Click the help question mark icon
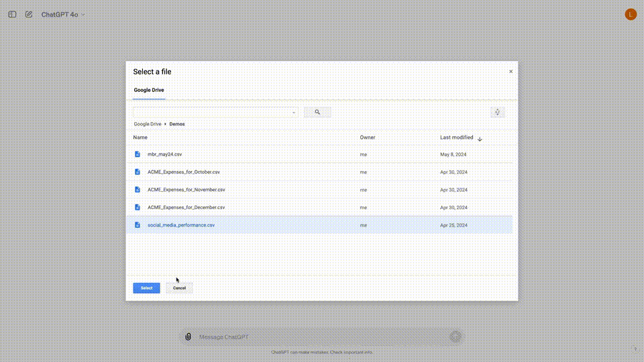 click(635, 349)
